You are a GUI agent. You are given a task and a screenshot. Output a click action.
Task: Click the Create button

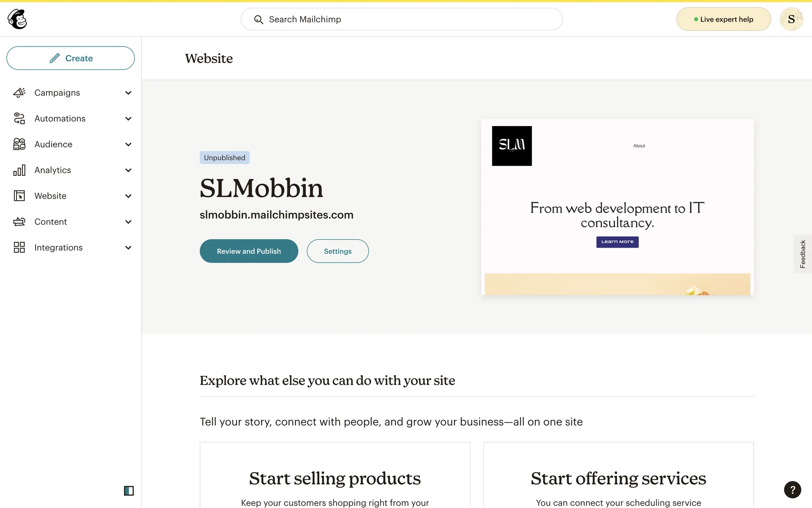pyautogui.click(x=71, y=58)
